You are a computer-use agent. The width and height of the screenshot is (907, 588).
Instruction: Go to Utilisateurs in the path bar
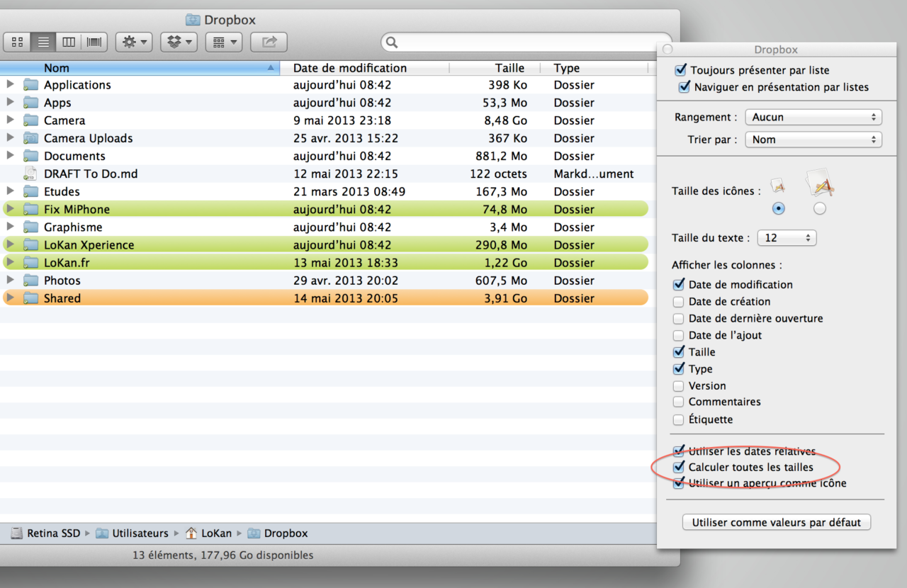click(140, 533)
